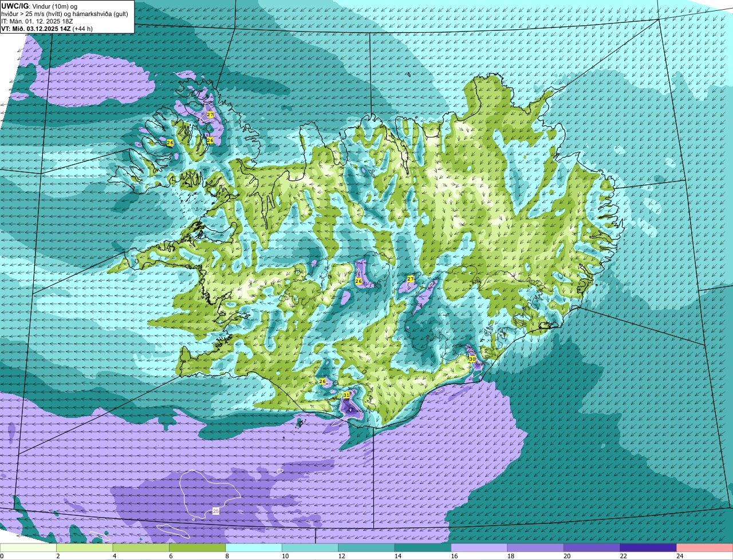
Task: Select the 22–24 m/s dark indigo swatch
Action: 648,547
